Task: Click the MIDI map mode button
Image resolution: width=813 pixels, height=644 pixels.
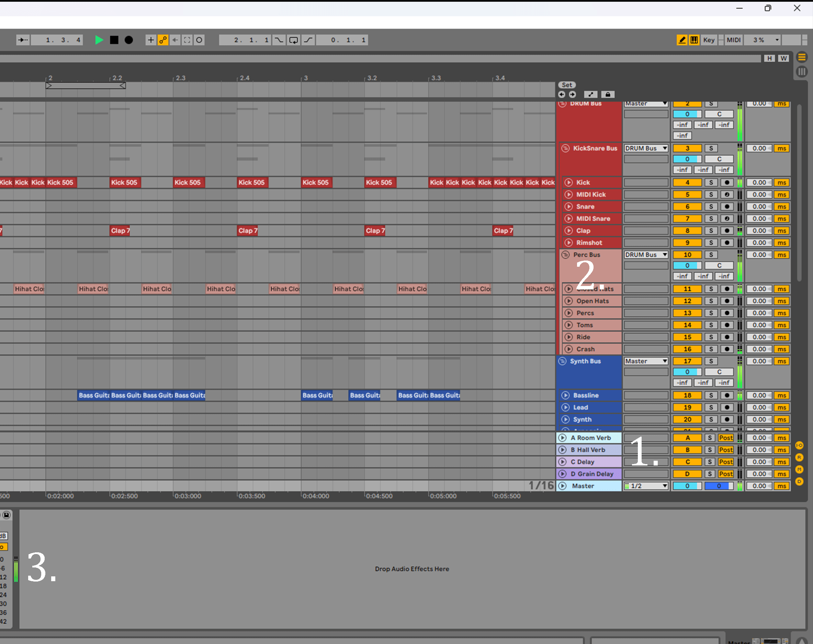Action: 733,40
